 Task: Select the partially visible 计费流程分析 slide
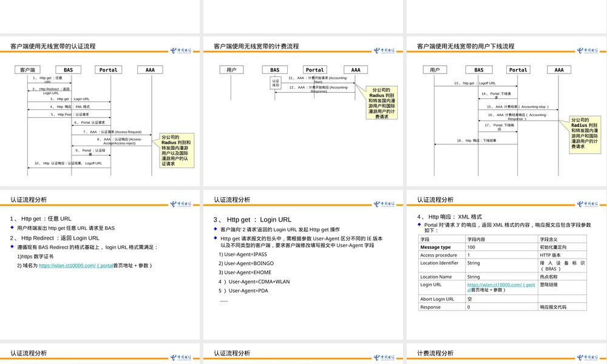[x=507, y=354]
